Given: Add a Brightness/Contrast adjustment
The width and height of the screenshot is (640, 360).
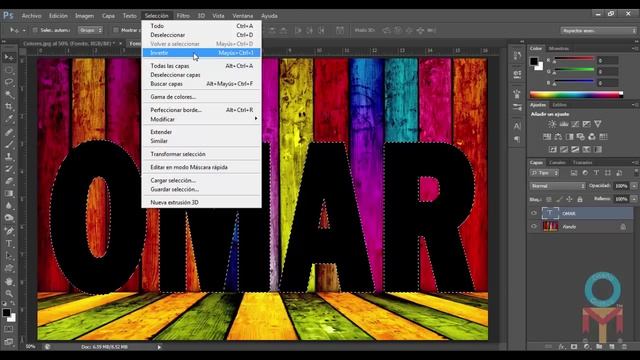Looking at the screenshot, I should [x=552, y=124].
